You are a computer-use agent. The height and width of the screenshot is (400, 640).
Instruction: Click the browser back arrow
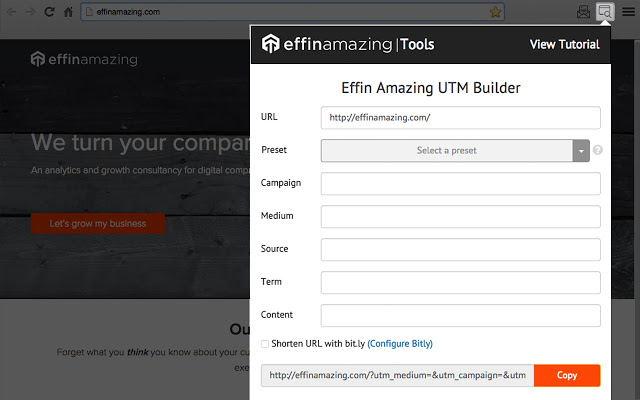[x=11, y=12]
